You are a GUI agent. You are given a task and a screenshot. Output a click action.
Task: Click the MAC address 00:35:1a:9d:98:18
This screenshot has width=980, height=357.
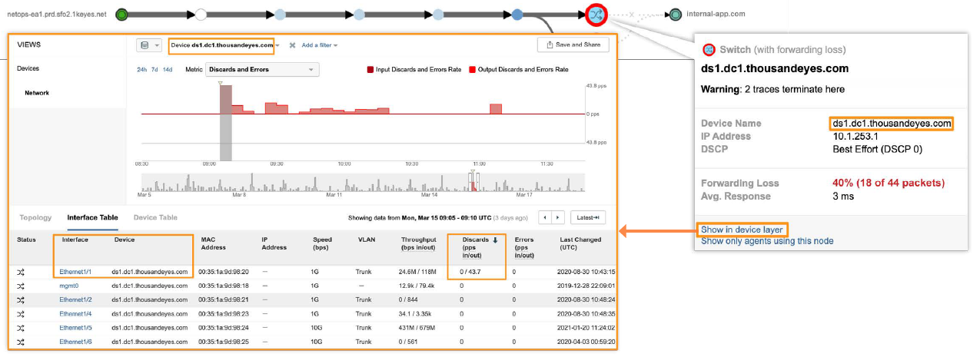tap(223, 286)
